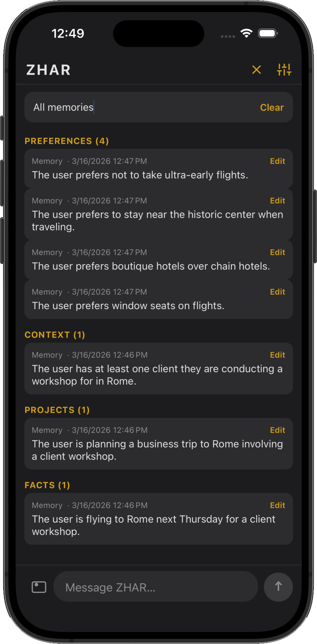Edit the boutique hotels memory
Screen dimensions: 317x644
pyautogui.click(x=277, y=252)
